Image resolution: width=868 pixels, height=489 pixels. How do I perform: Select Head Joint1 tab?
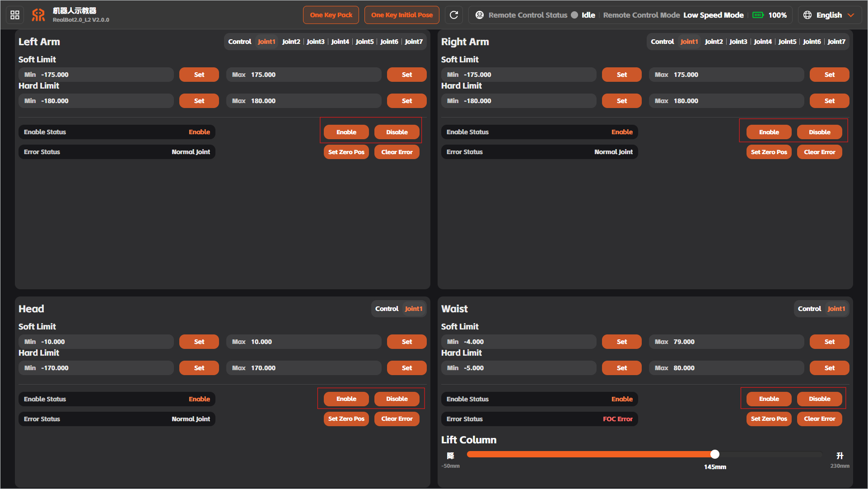click(x=414, y=309)
